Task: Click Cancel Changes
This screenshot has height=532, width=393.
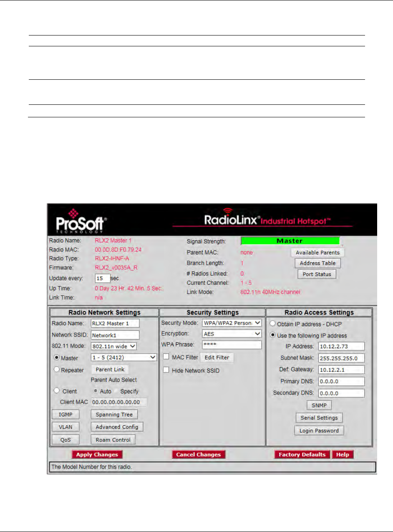Action: coord(198,455)
